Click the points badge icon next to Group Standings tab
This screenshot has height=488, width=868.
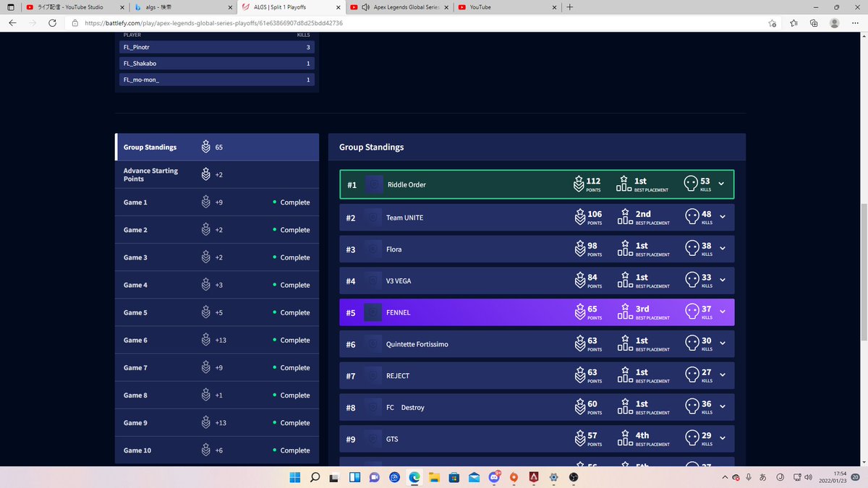[206, 147]
